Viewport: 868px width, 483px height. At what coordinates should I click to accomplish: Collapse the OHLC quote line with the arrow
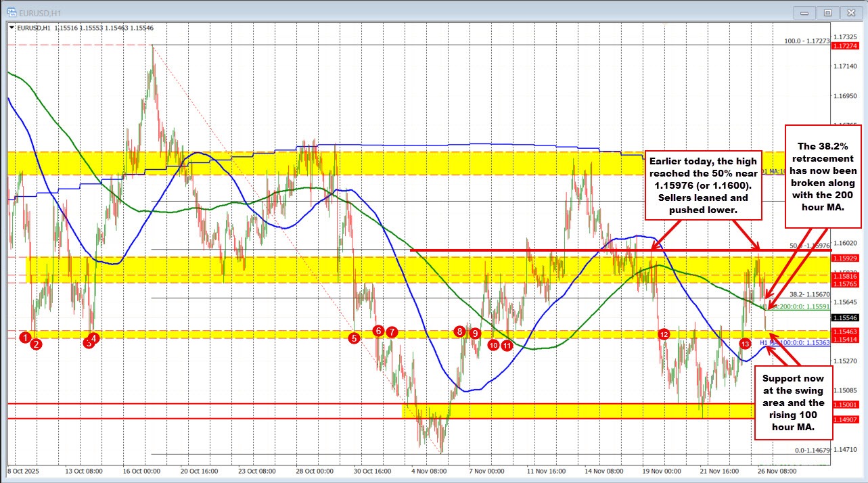[10, 28]
